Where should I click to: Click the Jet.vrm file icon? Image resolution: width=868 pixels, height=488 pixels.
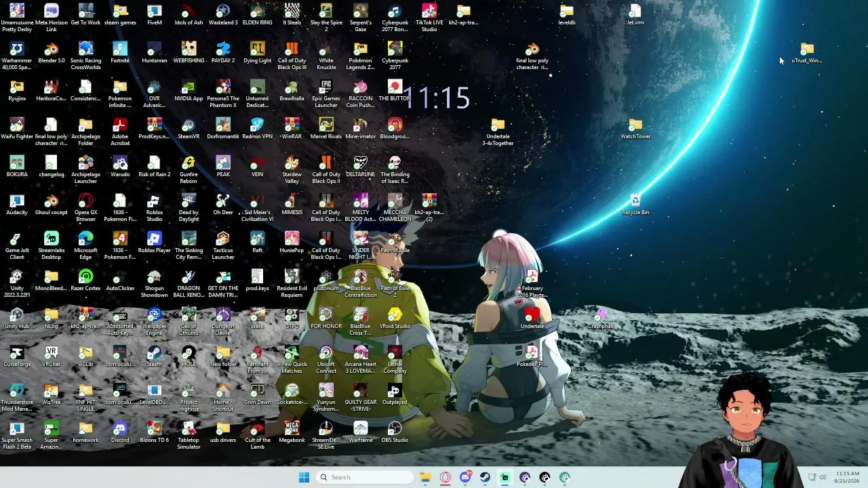click(635, 15)
